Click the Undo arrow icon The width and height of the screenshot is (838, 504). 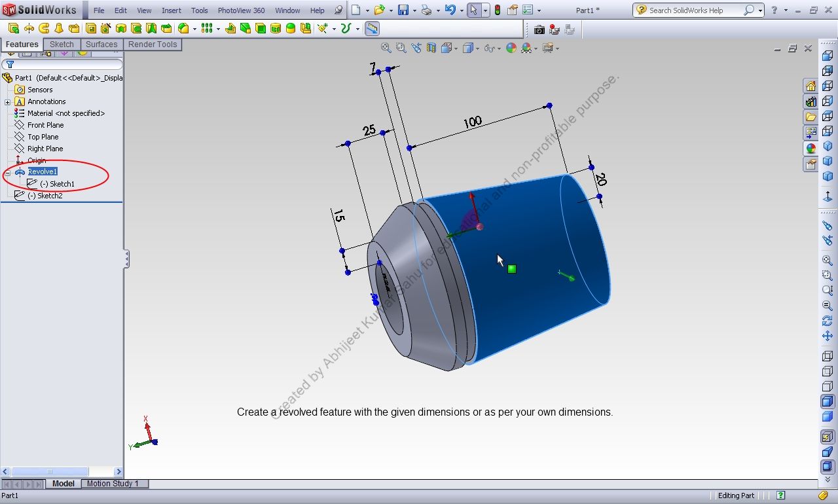450,10
